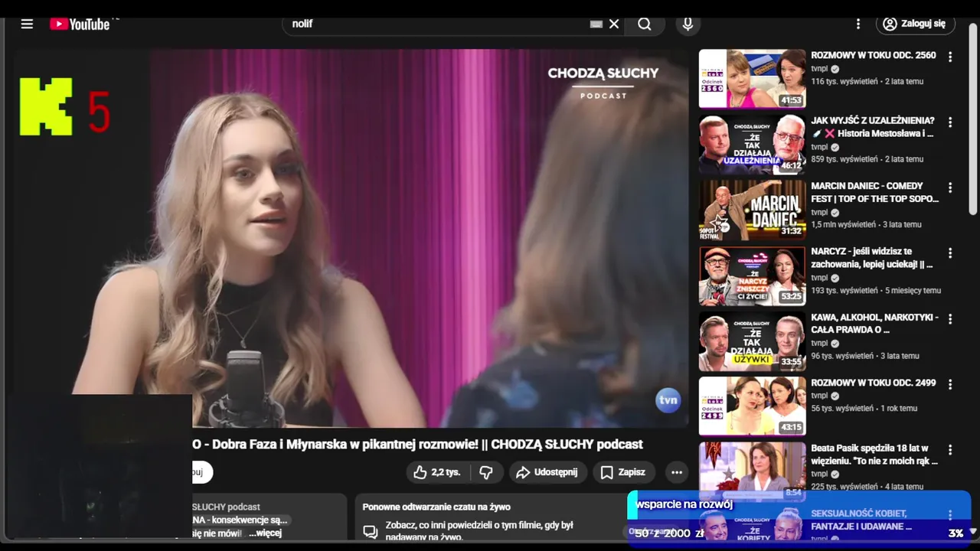This screenshot has height=551, width=980.
Task: Run search with magnifier button
Action: [x=645, y=24]
